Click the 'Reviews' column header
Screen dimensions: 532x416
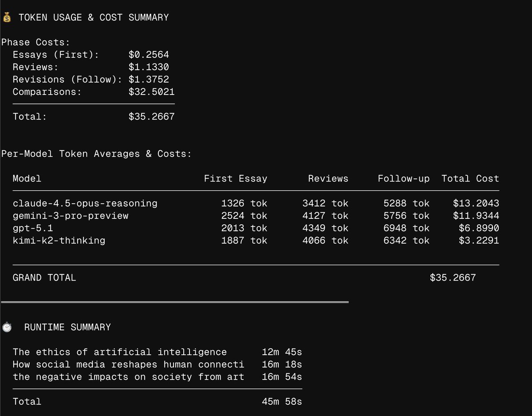pyautogui.click(x=328, y=178)
